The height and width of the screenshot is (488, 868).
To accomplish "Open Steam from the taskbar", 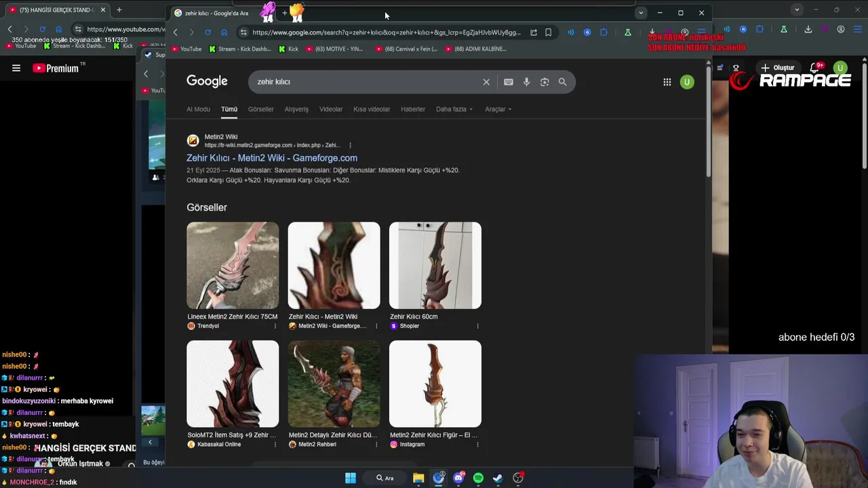I will click(x=498, y=478).
